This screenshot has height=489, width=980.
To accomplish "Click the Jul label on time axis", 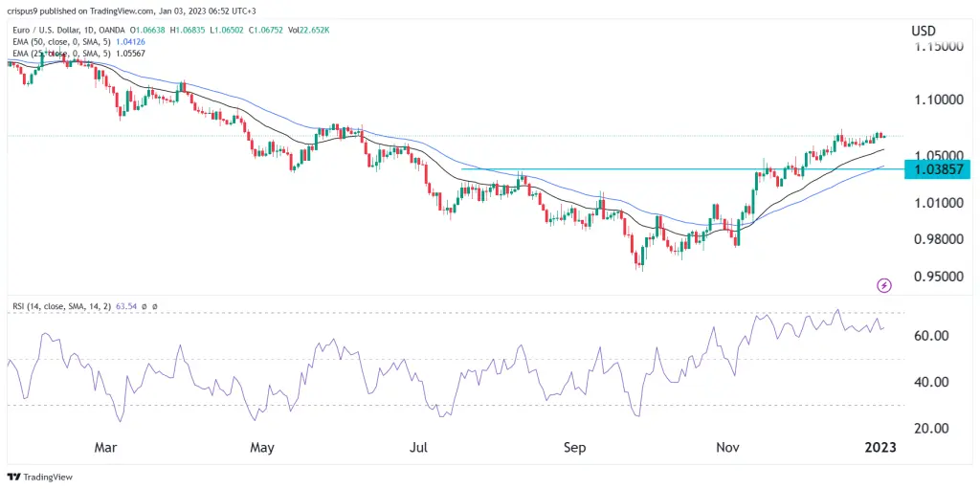I will 419,448.
